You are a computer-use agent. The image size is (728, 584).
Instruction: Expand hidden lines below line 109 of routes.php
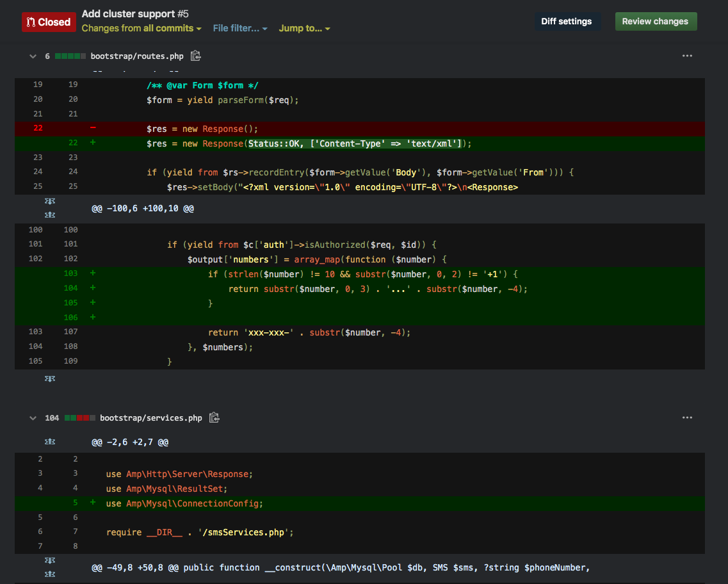[50, 379]
